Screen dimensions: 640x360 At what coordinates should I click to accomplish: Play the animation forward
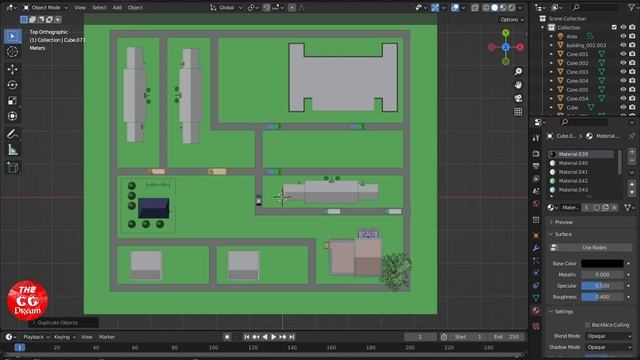click(273, 337)
